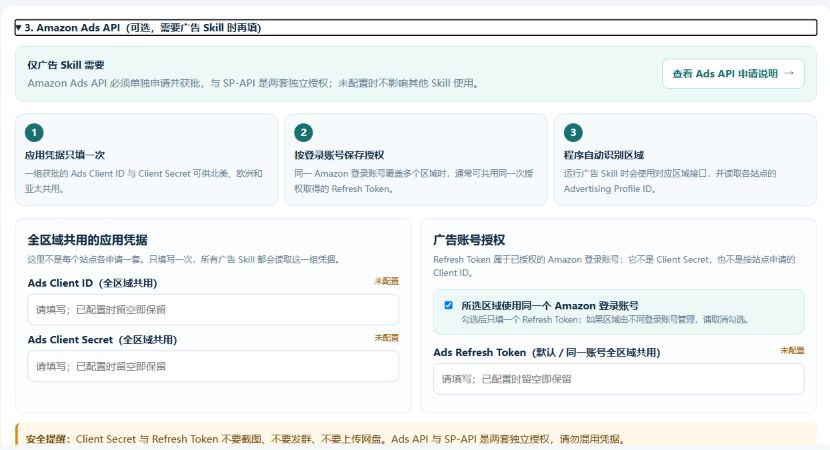
Task: Click the 安全提醒 warning text
Action: tap(325, 439)
